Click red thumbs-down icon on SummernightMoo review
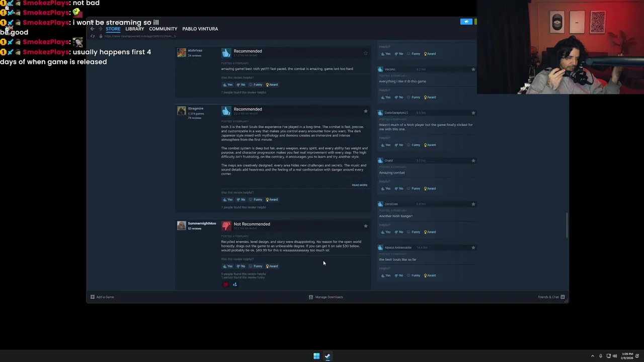 tap(226, 226)
